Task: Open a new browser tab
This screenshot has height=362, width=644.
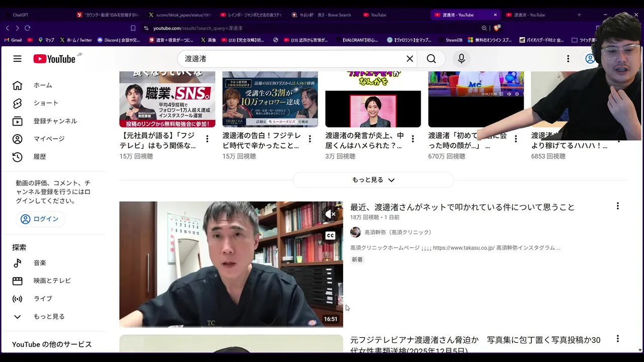Action: [579, 15]
